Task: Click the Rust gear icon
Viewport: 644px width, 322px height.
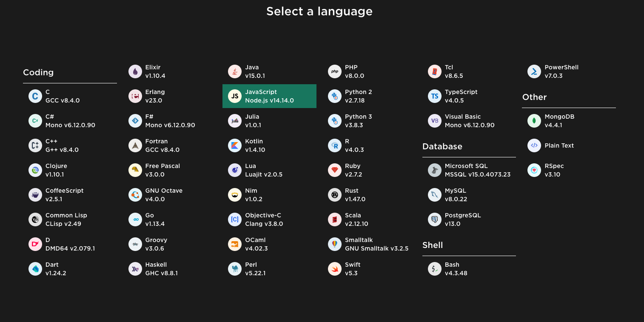Action: coord(335,195)
